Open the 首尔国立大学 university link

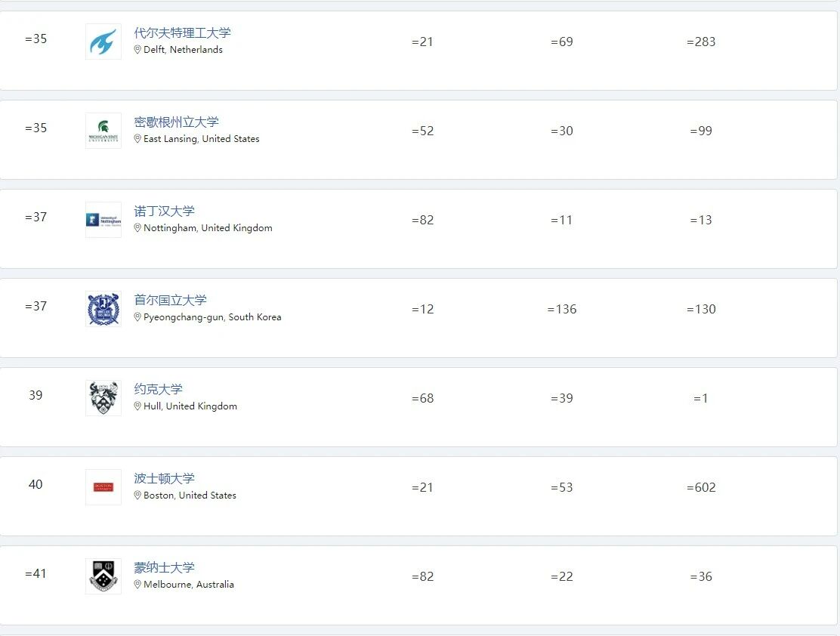pos(170,301)
